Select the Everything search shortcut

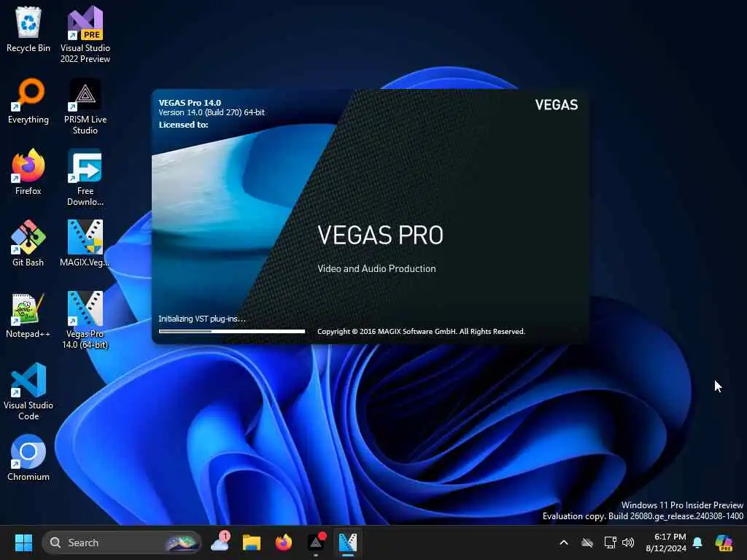pyautogui.click(x=28, y=101)
